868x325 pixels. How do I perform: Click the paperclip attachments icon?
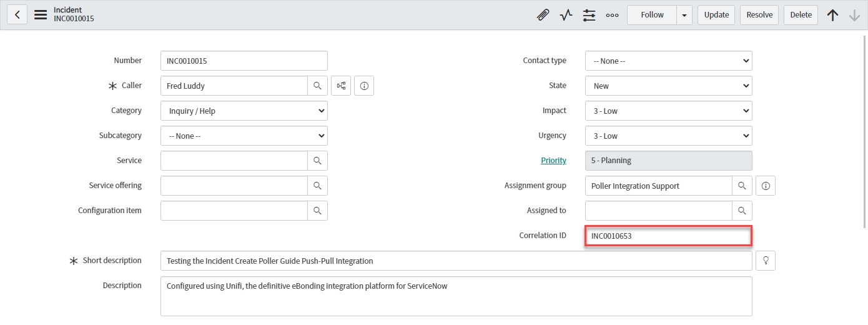pyautogui.click(x=543, y=15)
